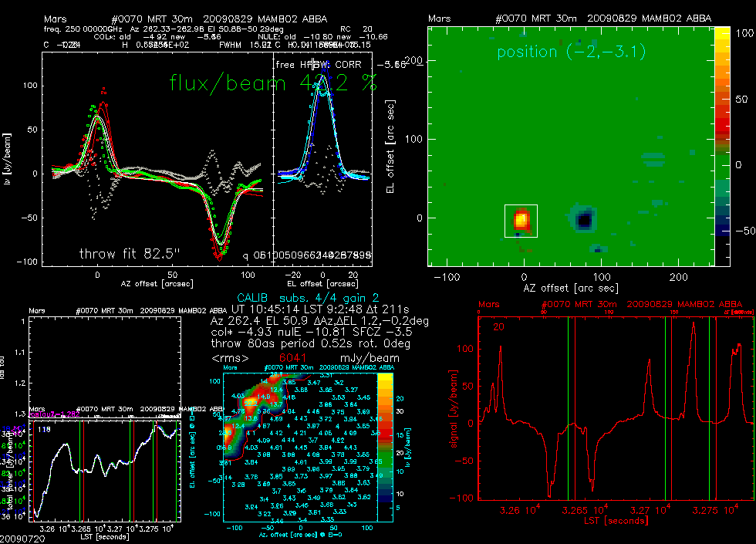Click the dark blue negative source in the map

click(x=584, y=221)
